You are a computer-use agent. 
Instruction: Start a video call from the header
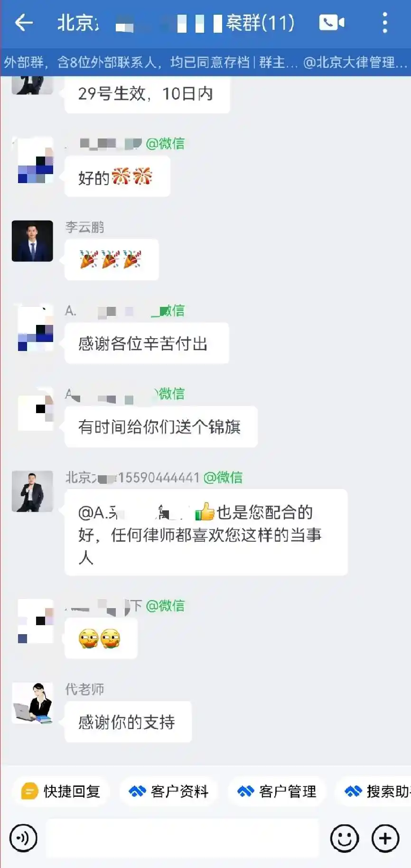[332, 22]
